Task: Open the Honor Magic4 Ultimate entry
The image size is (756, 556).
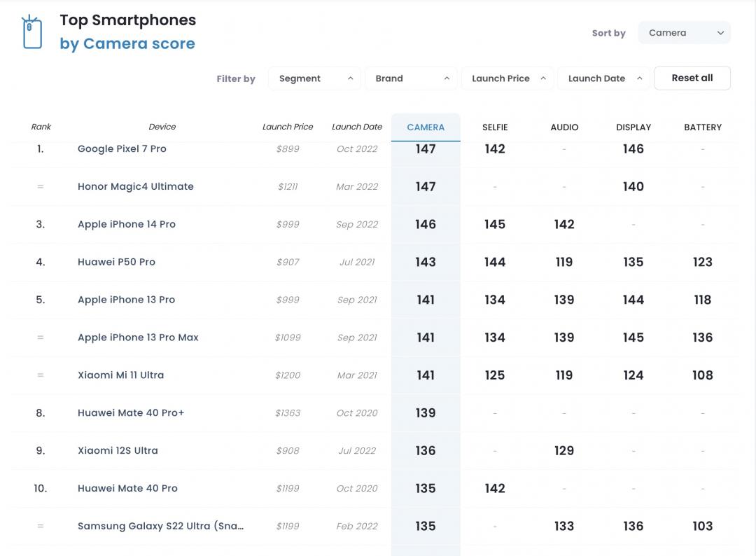Action: (x=136, y=187)
